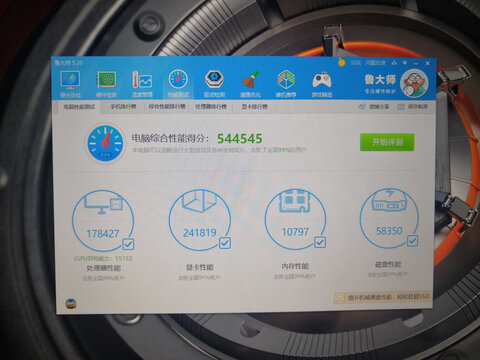Open the skin icon in the title bar

click(394, 63)
